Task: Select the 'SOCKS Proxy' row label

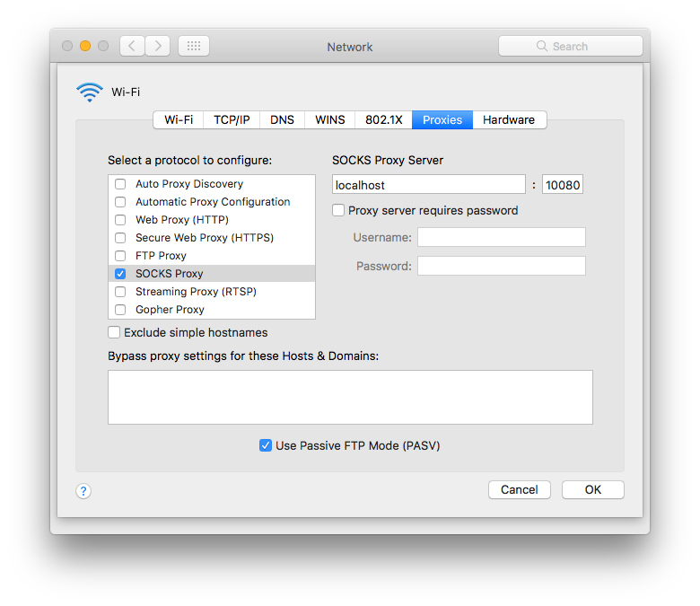Action: point(170,274)
